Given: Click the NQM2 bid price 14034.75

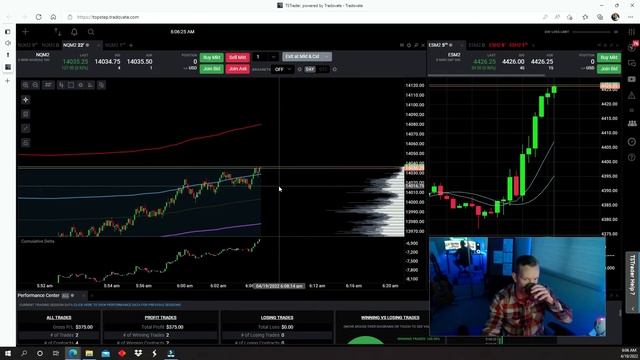Looking at the screenshot, I should (107, 62).
